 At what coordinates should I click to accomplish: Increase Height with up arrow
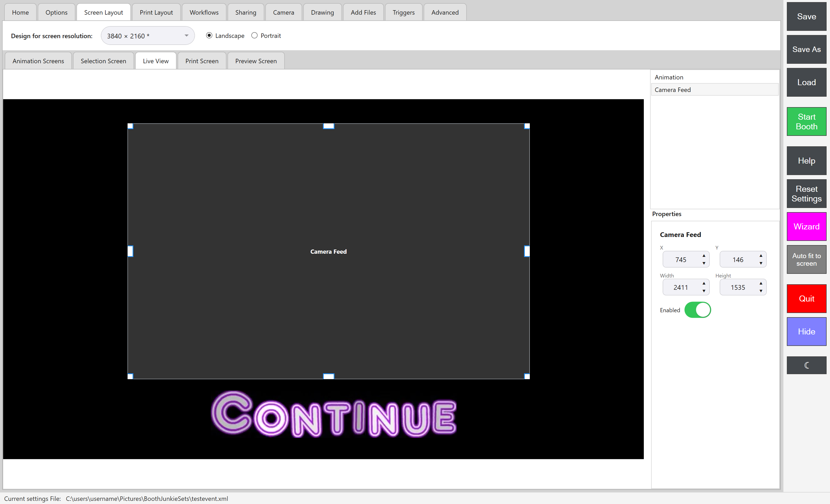[761, 283]
